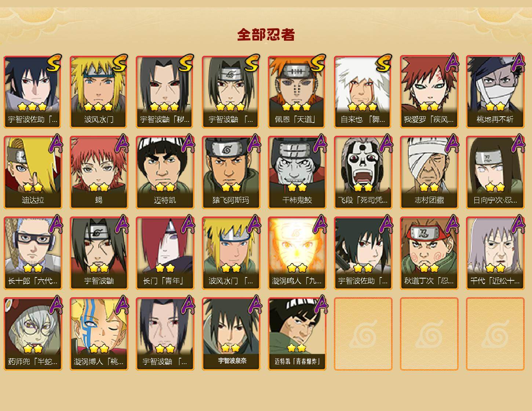The height and width of the screenshot is (411, 532).
Task: Click the last empty leaf-symbol slot
Action: (495, 334)
